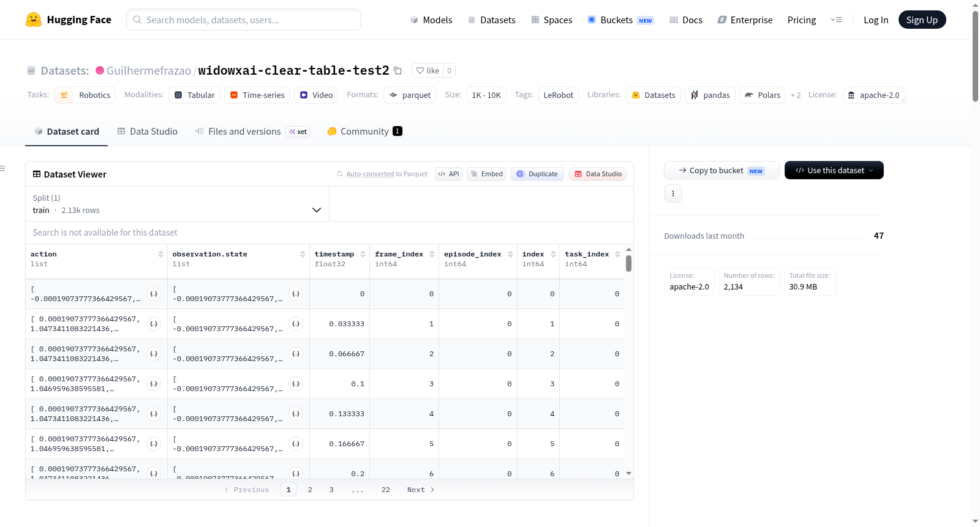Sort by the frame_index column arrows
Viewport: 980px width, 527px height.
pyautogui.click(x=432, y=254)
